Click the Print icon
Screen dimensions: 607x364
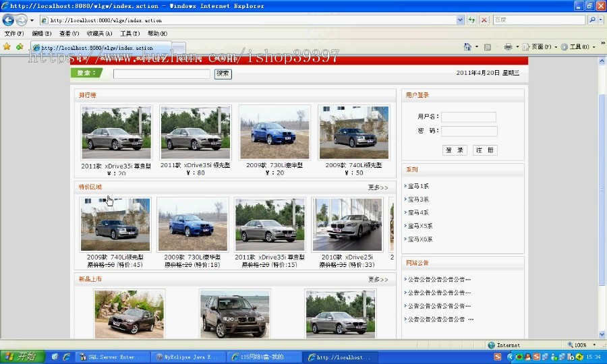tap(508, 47)
